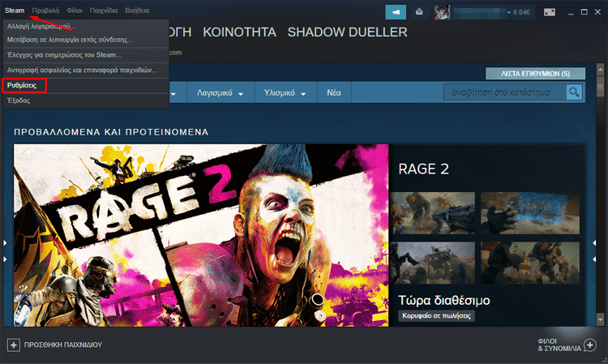The image size is (608, 364).
Task: Open the Προβολή menu
Action: 45,11
